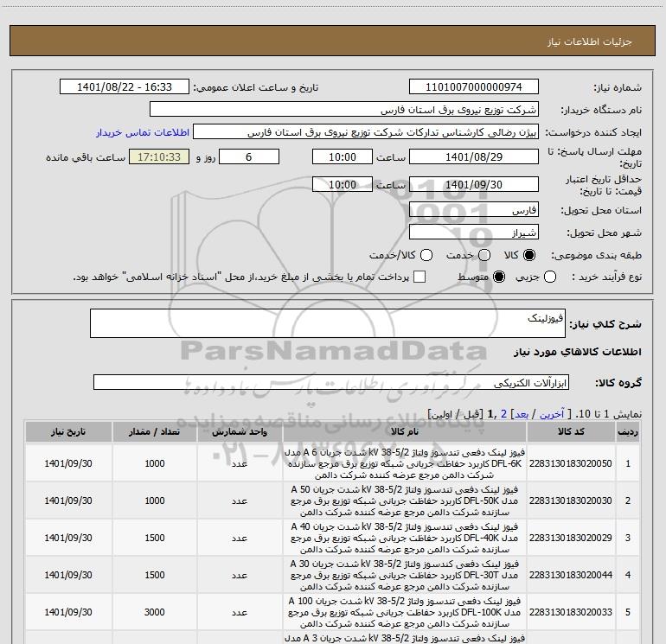
Task: Click the need date 1401/09/30 in row 2
Action: coord(68,501)
